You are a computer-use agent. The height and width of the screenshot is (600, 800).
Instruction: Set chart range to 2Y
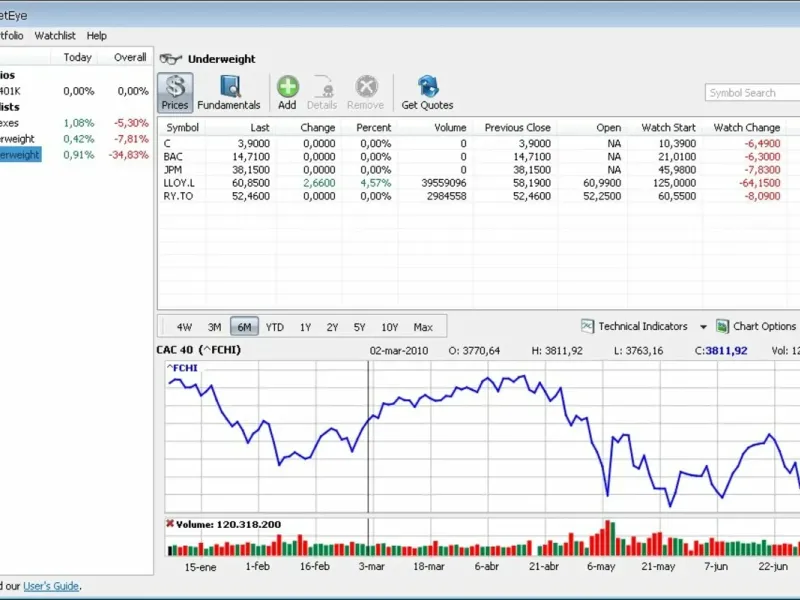pyautogui.click(x=332, y=327)
